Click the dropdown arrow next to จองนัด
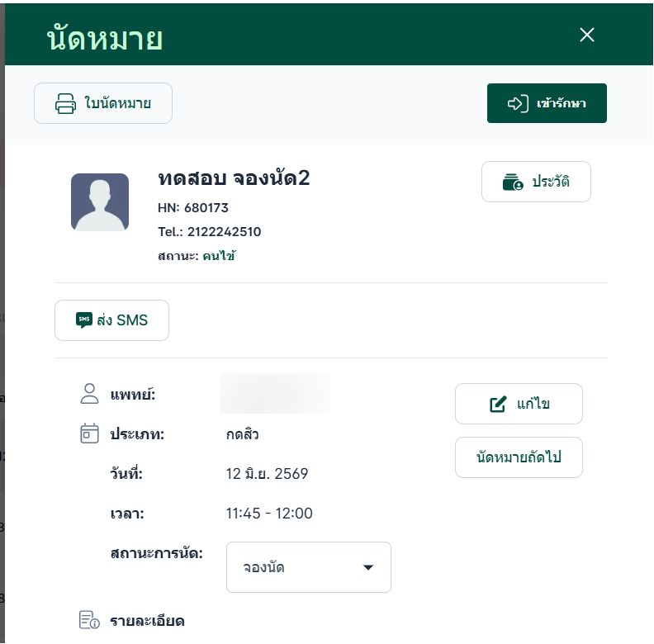This screenshot has width=654, height=644. pyautogui.click(x=368, y=567)
